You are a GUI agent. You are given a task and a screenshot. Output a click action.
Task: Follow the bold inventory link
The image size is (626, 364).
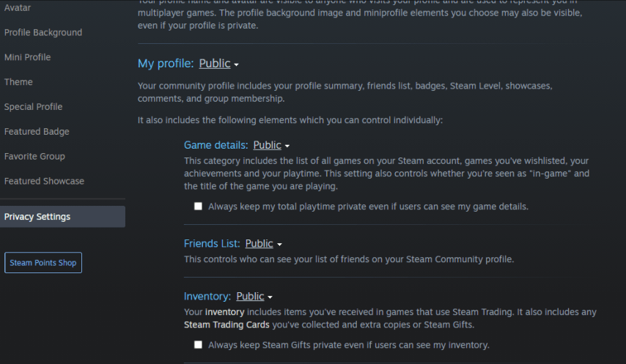pos(224,312)
